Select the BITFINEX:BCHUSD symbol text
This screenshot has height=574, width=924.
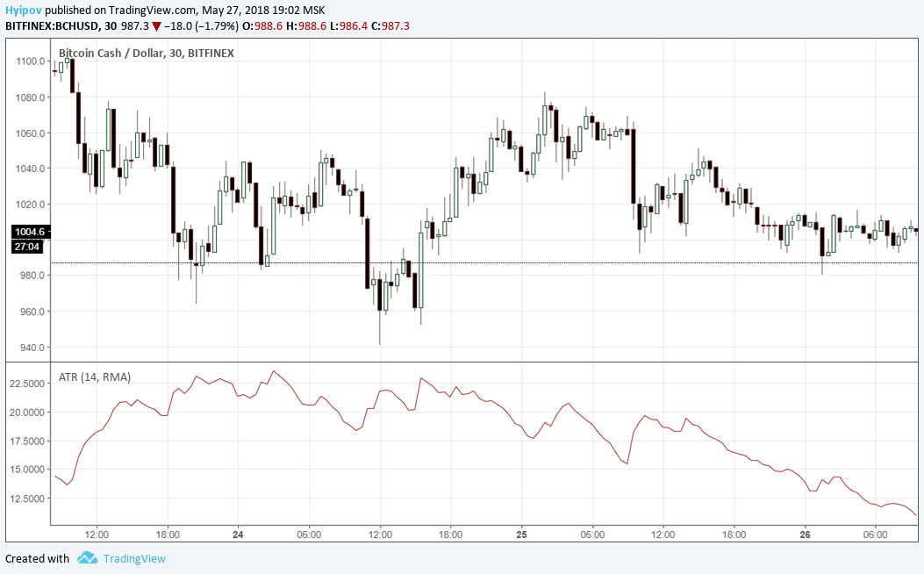tap(52, 26)
